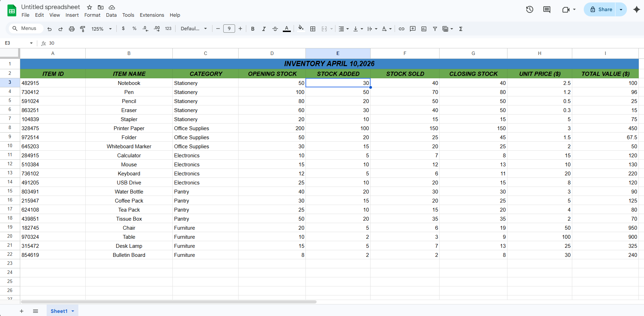Viewport: 644px width, 316px height.
Task: Insert a chart
Action: click(x=424, y=29)
